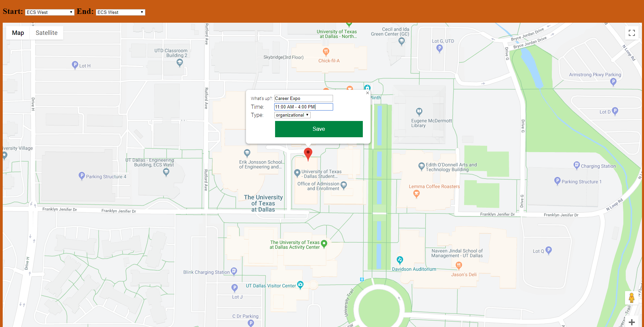Switch to Map view tab
This screenshot has height=327, width=644.
18,33
